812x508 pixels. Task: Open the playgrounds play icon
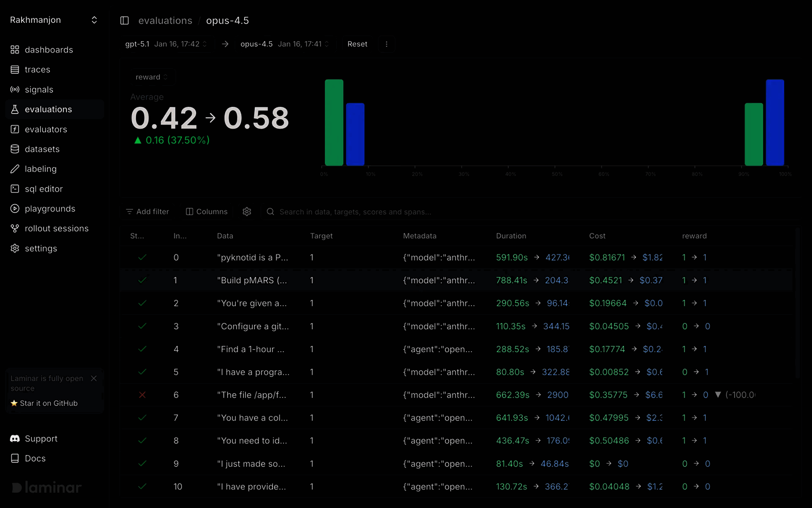pos(15,208)
